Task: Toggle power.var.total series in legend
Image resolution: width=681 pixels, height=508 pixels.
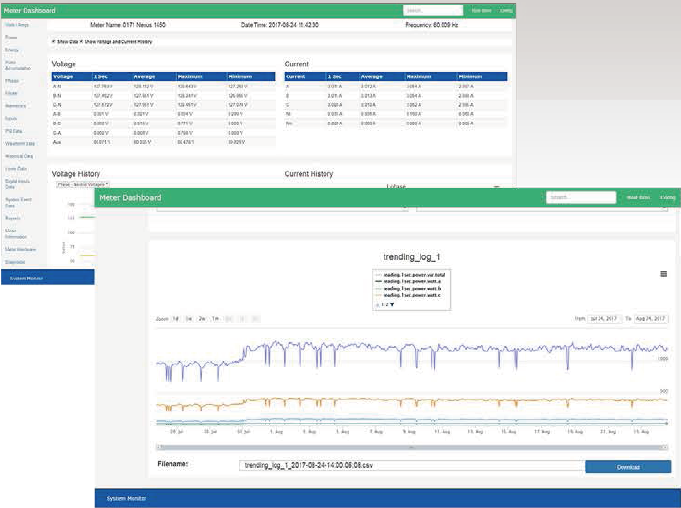Action: [411, 275]
